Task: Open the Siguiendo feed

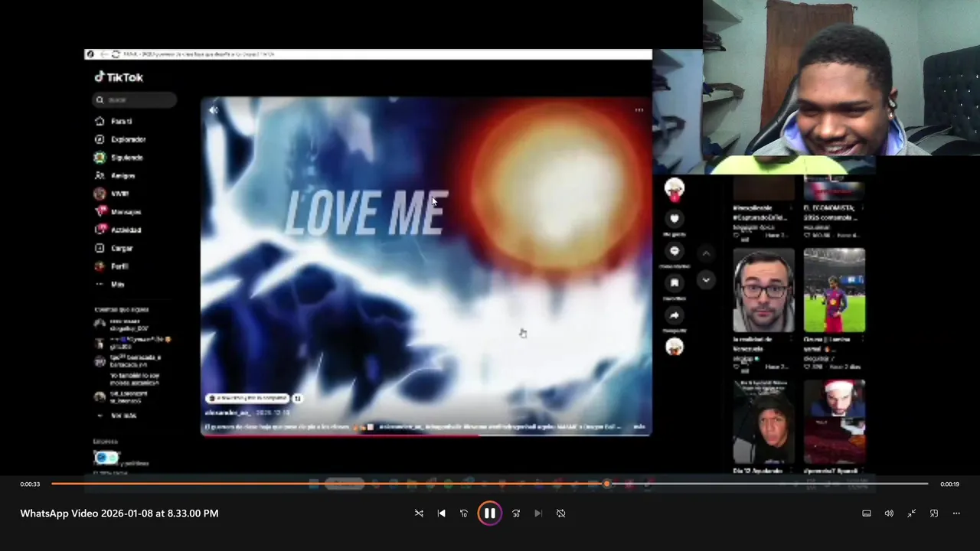Action: pos(118,158)
